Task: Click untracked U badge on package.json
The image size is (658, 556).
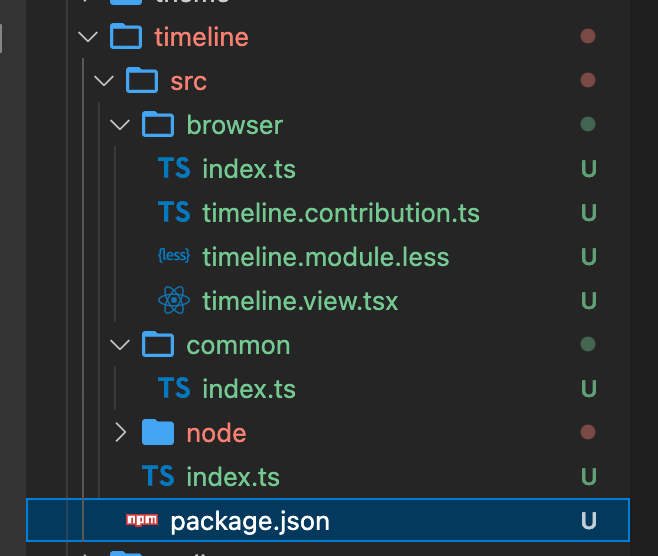Action: [x=589, y=521]
